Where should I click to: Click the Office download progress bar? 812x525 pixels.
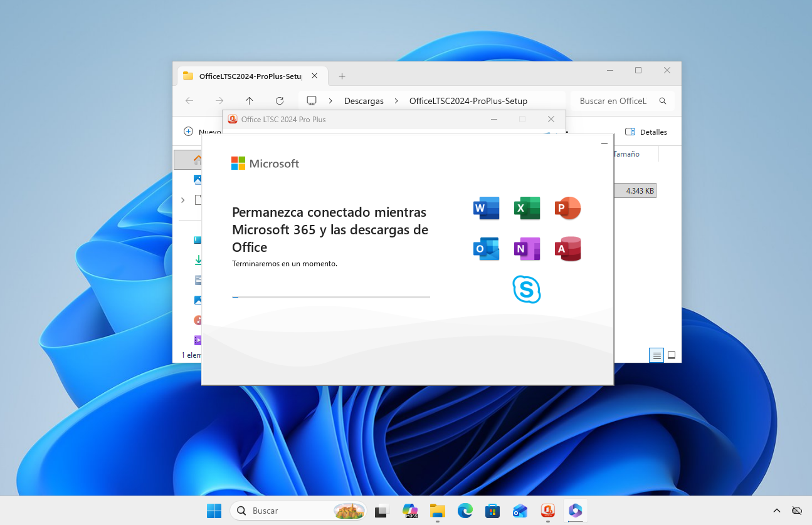[331, 297]
